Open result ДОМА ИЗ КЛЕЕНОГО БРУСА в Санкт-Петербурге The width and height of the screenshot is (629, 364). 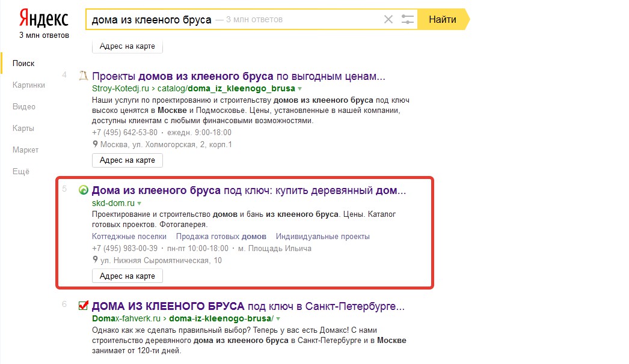[x=248, y=306]
